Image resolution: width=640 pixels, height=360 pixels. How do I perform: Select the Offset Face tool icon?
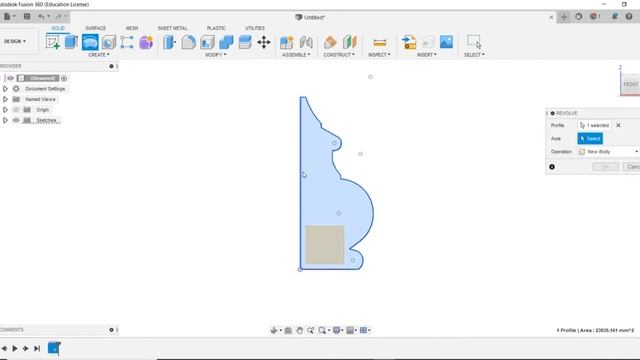click(245, 42)
